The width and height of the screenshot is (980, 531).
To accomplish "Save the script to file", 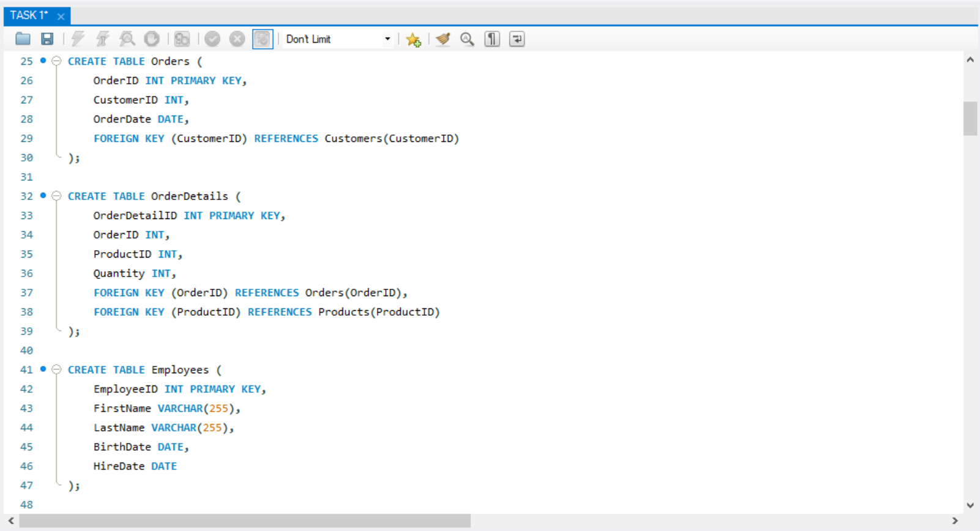I will pyautogui.click(x=47, y=39).
